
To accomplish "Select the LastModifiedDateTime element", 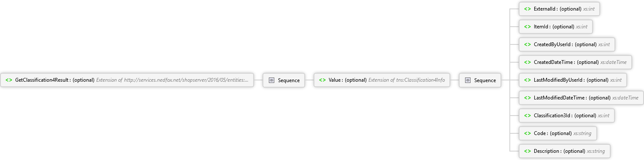I will click(582, 98).
